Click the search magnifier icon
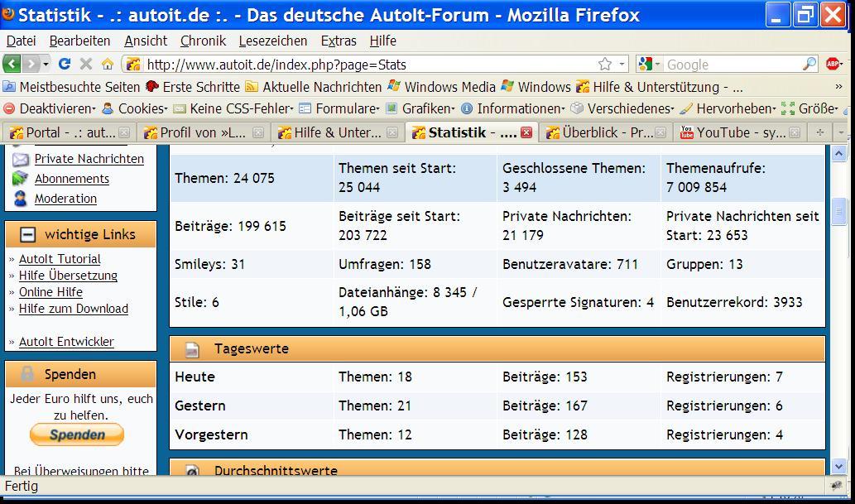This screenshot has height=504, width=855. [x=809, y=64]
